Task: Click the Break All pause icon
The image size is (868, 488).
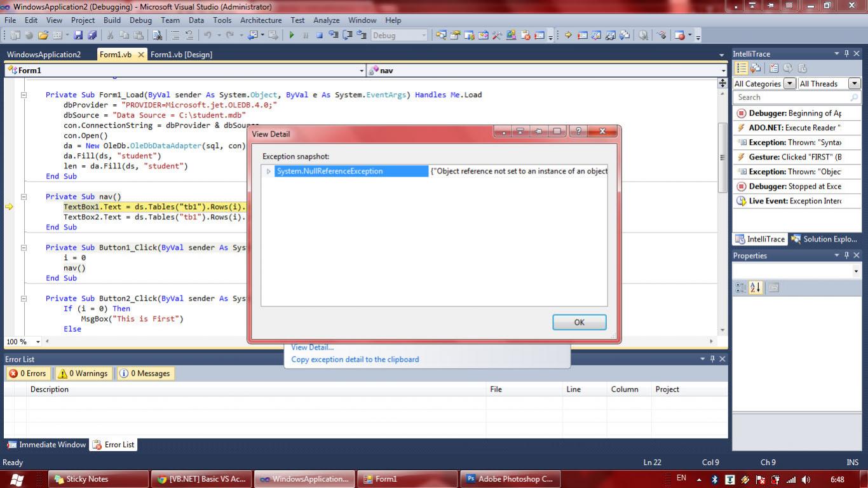Action: click(x=306, y=36)
